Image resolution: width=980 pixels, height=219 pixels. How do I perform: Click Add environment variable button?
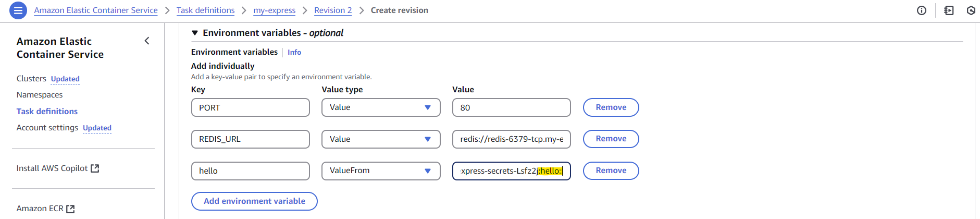click(x=254, y=201)
